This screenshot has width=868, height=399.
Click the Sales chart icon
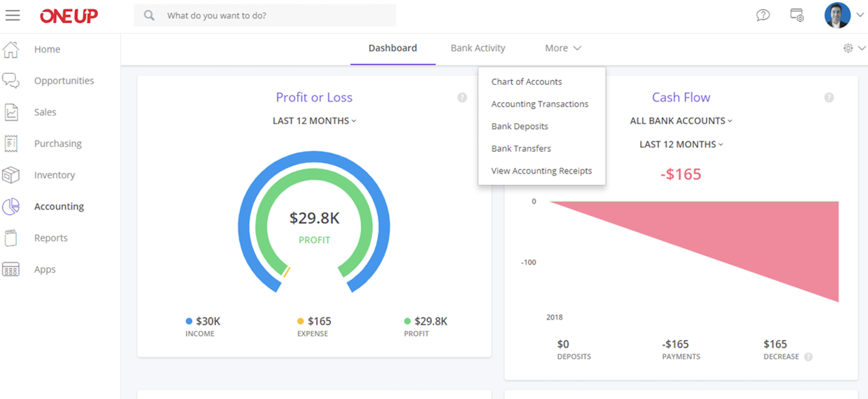coord(11,112)
